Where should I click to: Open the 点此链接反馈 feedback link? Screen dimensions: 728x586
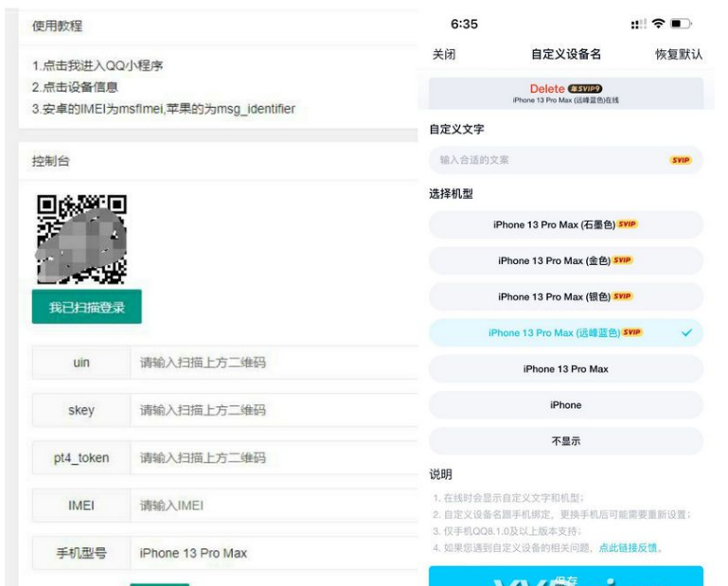coord(630,547)
